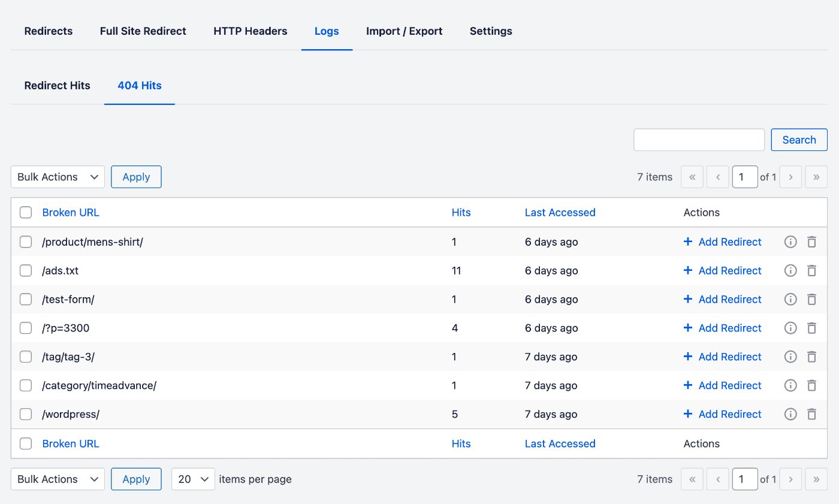Switch to the Redirect Hits tab
The image size is (839, 504).
pyautogui.click(x=57, y=85)
